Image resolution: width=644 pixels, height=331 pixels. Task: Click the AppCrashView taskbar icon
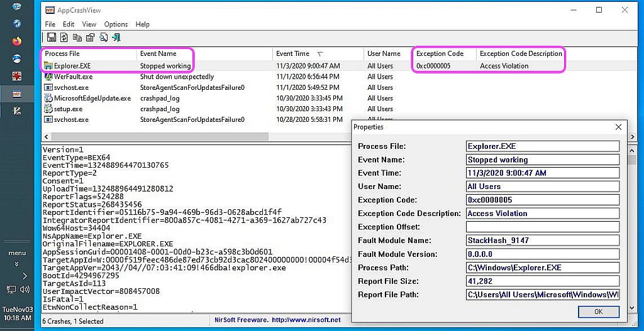pos(17,94)
